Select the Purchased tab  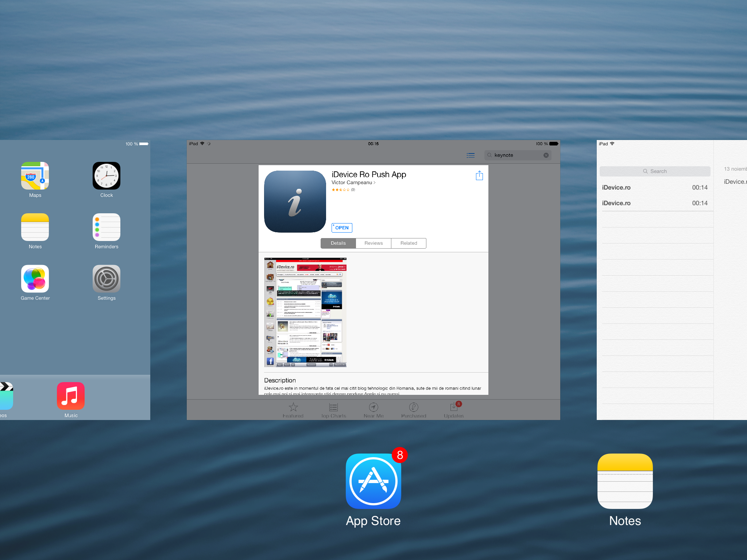click(414, 410)
